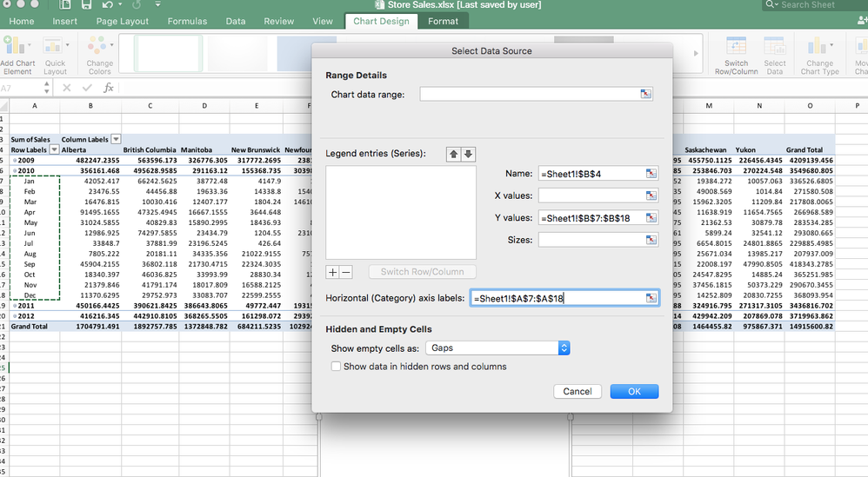Add a series with the plus button
Viewport: 868px width, 477px height.
coord(332,272)
